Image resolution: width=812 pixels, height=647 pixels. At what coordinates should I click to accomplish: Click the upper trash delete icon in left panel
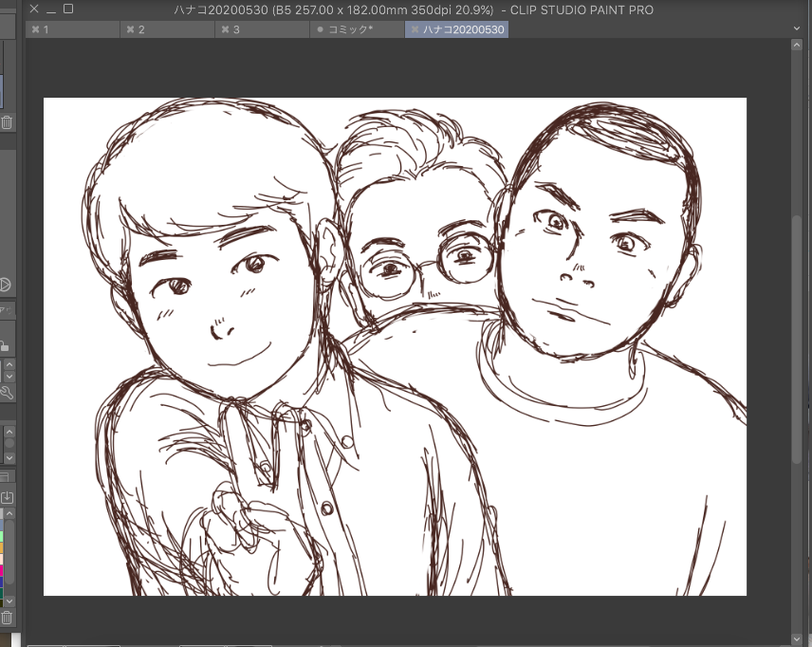[7, 122]
